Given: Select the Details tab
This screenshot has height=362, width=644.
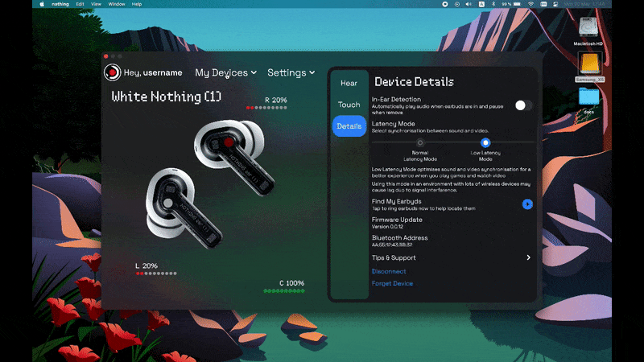Looking at the screenshot, I should click(349, 126).
